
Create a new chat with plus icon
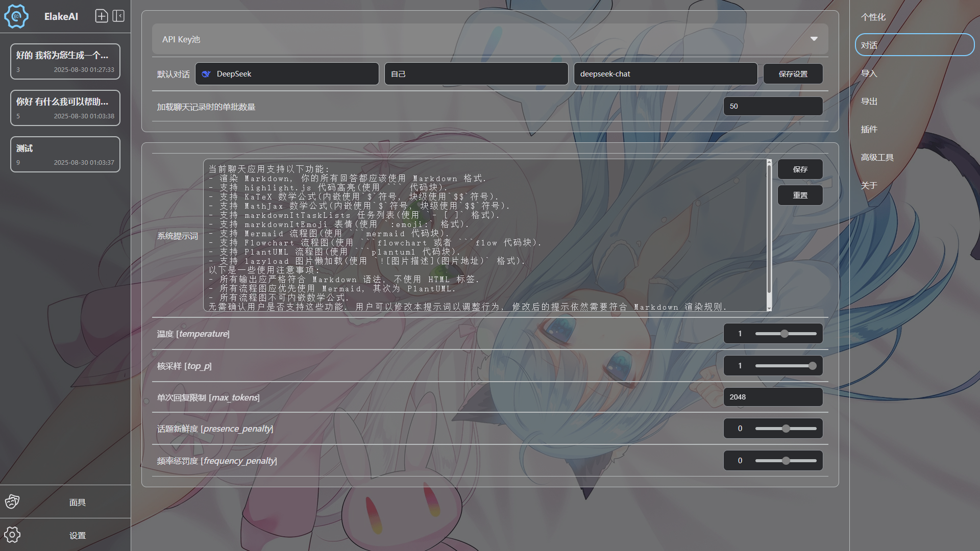[x=102, y=16]
